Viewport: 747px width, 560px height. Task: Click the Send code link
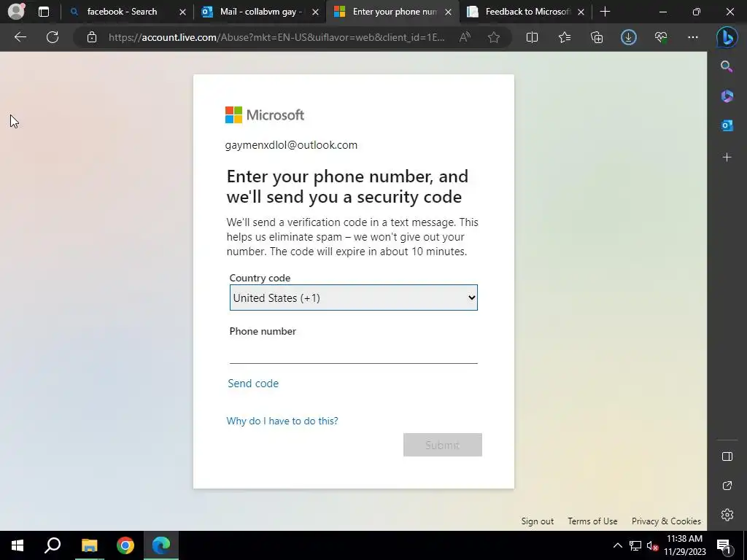click(x=253, y=384)
